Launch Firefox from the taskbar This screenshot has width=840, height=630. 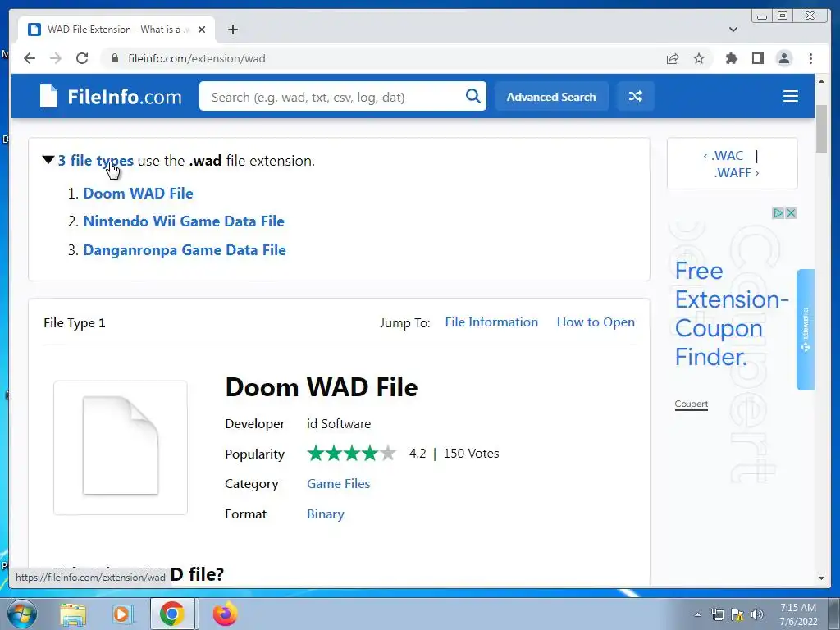(x=225, y=614)
